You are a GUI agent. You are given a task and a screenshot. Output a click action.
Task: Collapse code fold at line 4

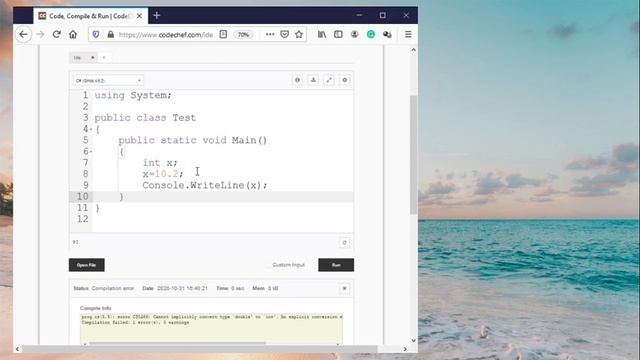click(x=91, y=129)
